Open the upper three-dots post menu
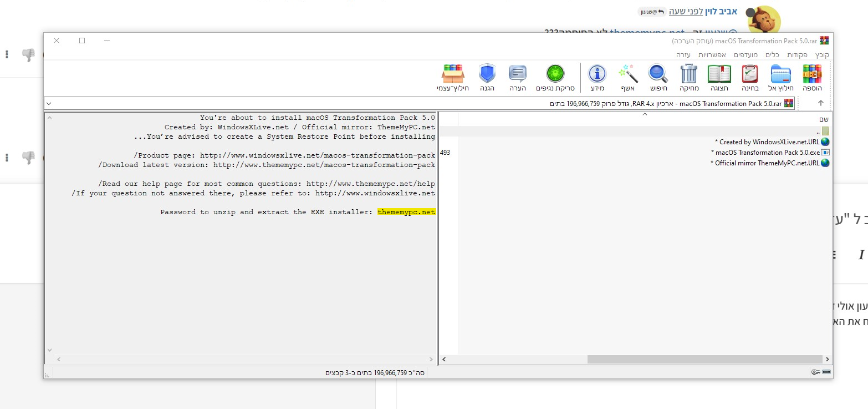 click(x=7, y=54)
